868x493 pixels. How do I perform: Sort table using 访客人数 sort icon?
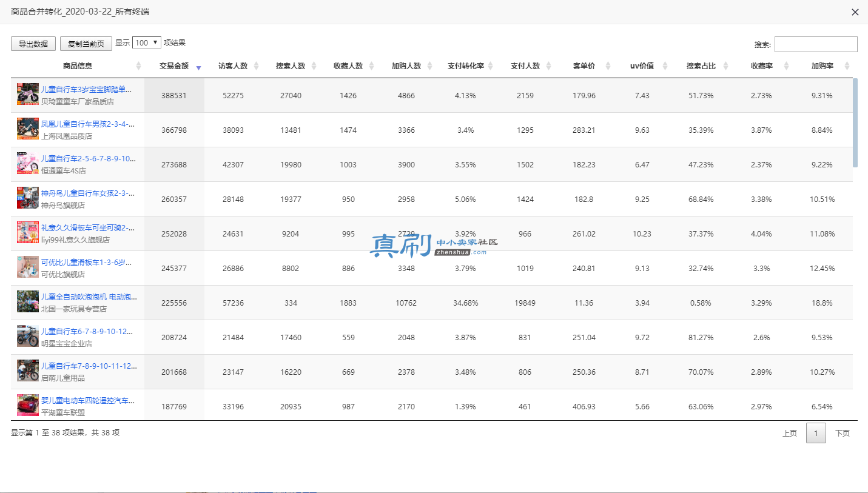pyautogui.click(x=256, y=66)
